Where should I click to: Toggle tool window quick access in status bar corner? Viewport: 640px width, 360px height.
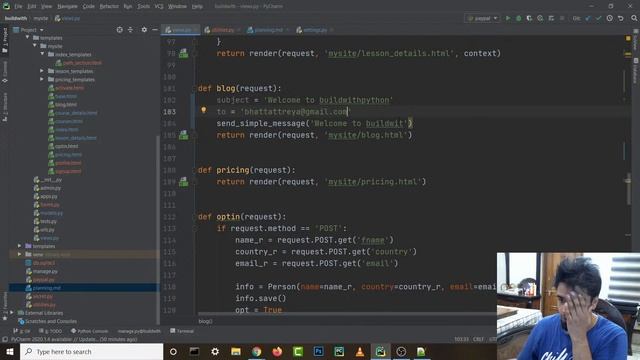coord(4,339)
